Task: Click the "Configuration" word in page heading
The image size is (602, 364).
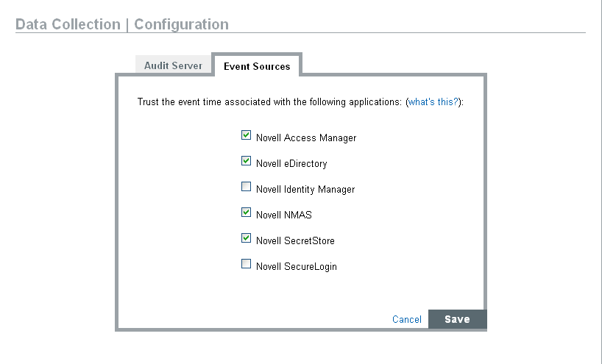Action: coord(181,24)
